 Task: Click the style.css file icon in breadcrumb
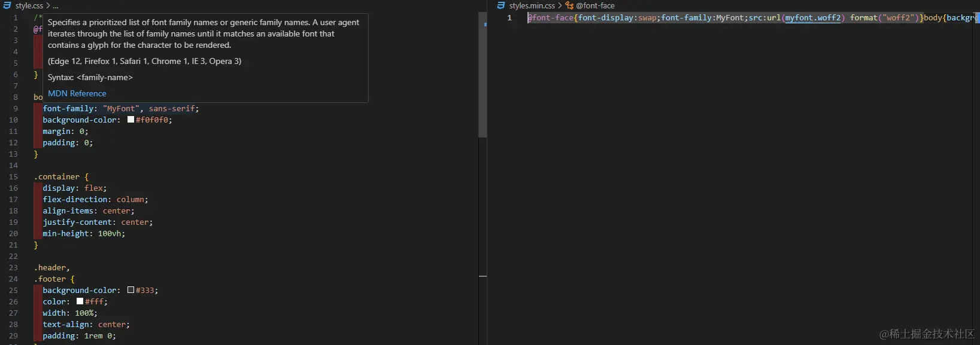[x=7, y=5]
